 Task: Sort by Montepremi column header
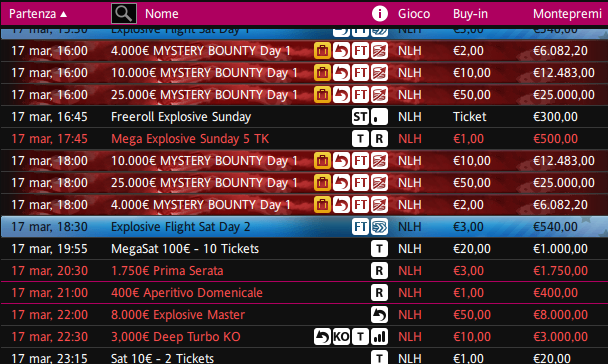[567, 14]
